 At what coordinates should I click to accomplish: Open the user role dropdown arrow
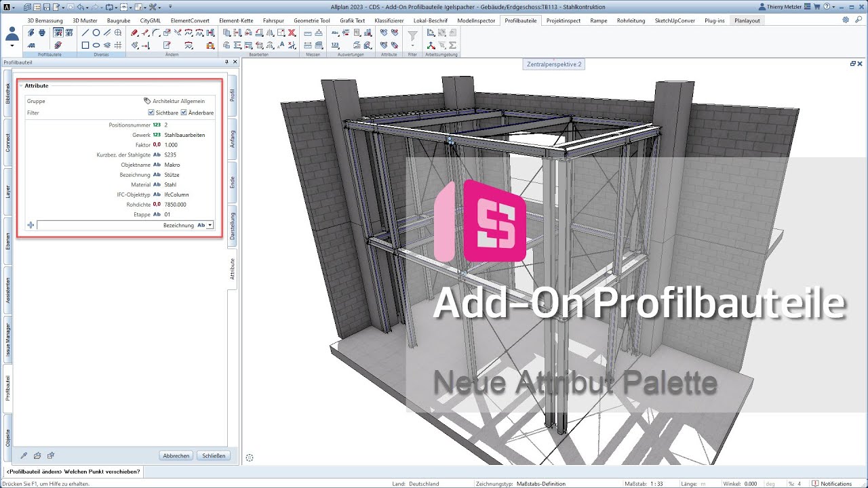[12, 46]
